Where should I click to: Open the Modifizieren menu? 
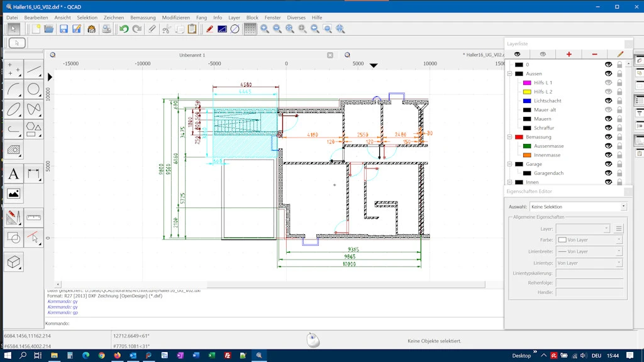point(175,18)
